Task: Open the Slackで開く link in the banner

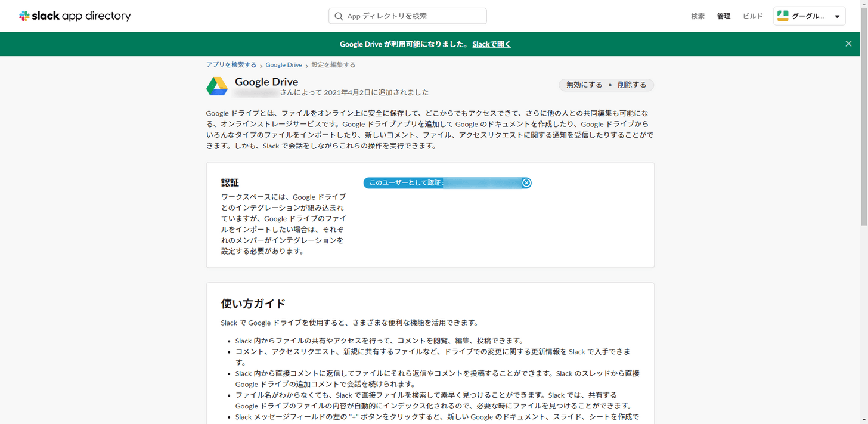Action: point(491,44)
